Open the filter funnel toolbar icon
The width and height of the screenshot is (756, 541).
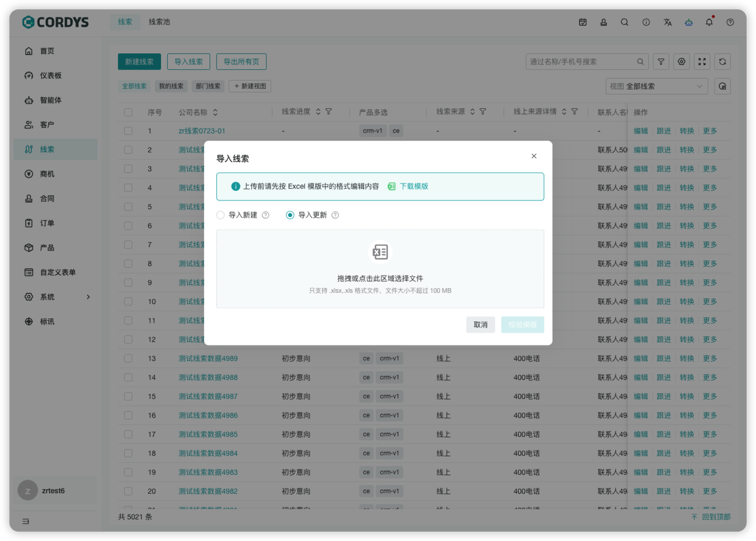(661, 62)
